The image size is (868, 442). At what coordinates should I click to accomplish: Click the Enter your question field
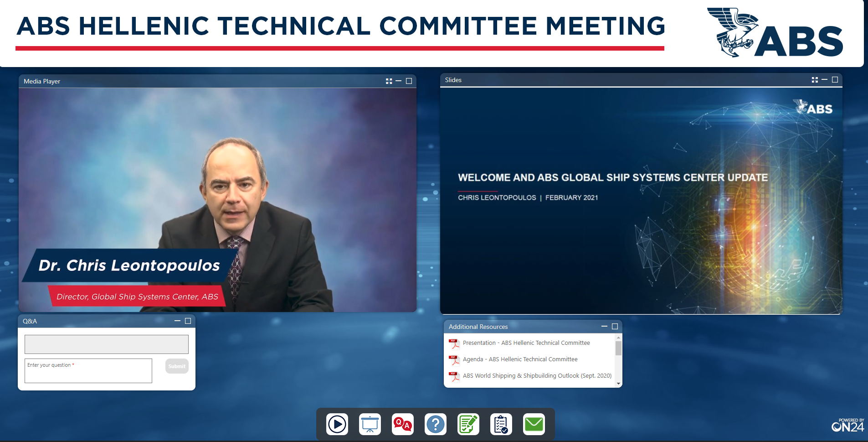88,371
